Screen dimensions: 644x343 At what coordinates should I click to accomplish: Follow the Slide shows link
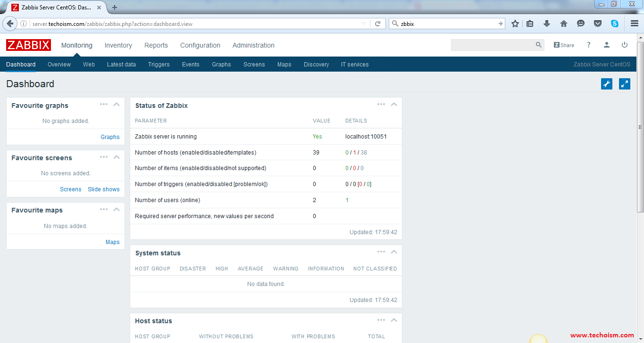(104, 189)
